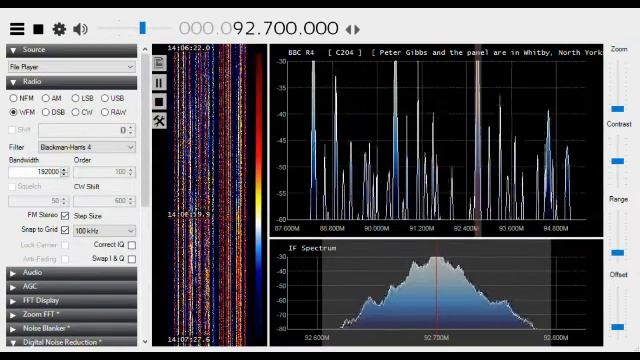
Task: Collapse the Digital Noise Reduction panel
Action: click(71, 342)
